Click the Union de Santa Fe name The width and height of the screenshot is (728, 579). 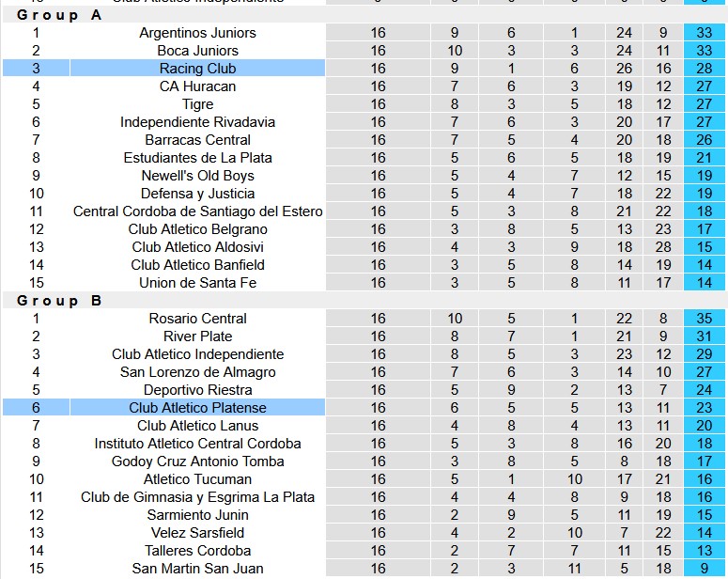(197, 283)
